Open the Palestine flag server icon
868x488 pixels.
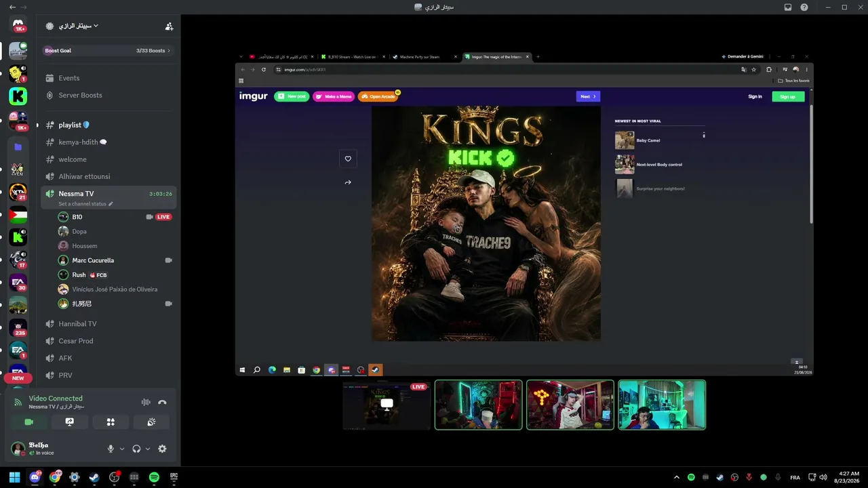pos(18,216)
